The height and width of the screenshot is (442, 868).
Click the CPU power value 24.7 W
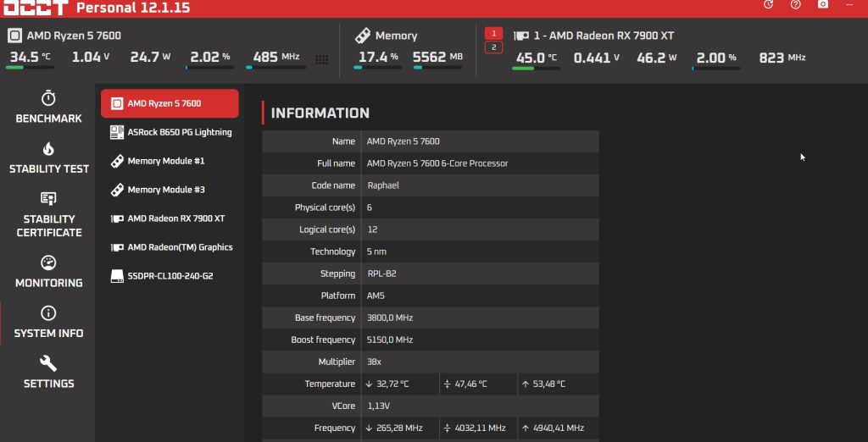[x=150, y=57]
